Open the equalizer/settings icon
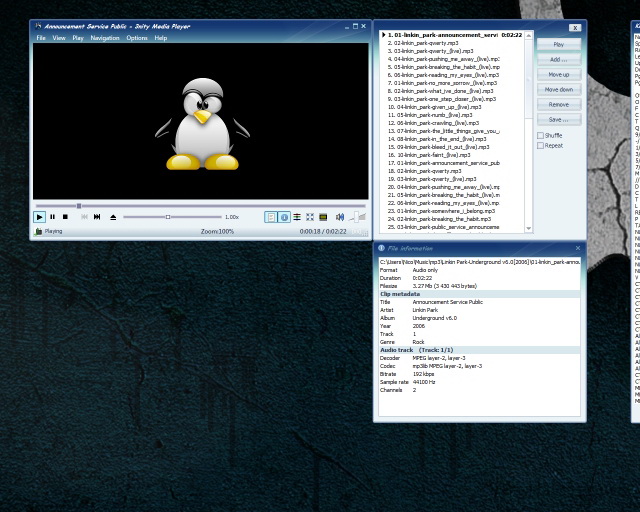The width and height of the screenshot is (640, 512). tap(297, 217)
